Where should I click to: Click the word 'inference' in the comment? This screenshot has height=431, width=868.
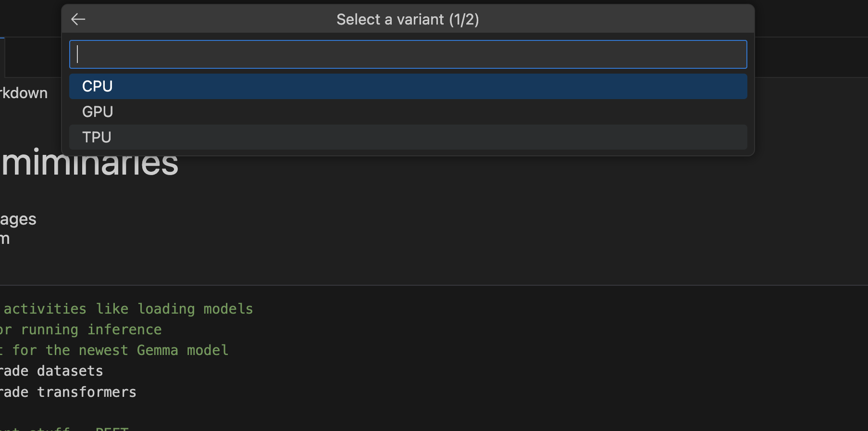click(x=124, y=330)
